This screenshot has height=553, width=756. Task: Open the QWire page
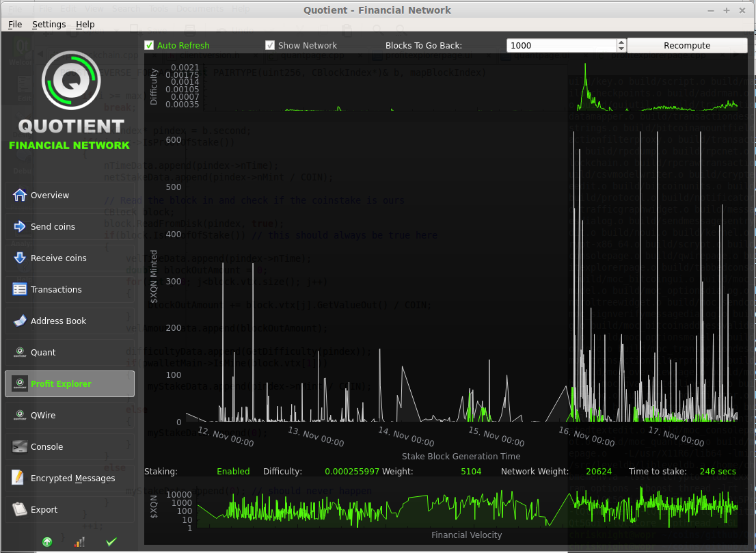point(70,415)
